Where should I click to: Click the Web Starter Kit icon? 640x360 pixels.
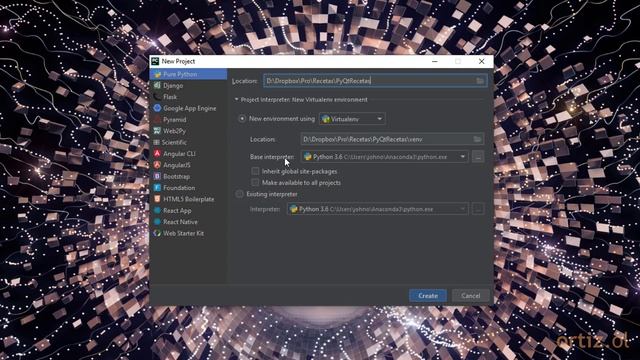(x=157, y=233)
